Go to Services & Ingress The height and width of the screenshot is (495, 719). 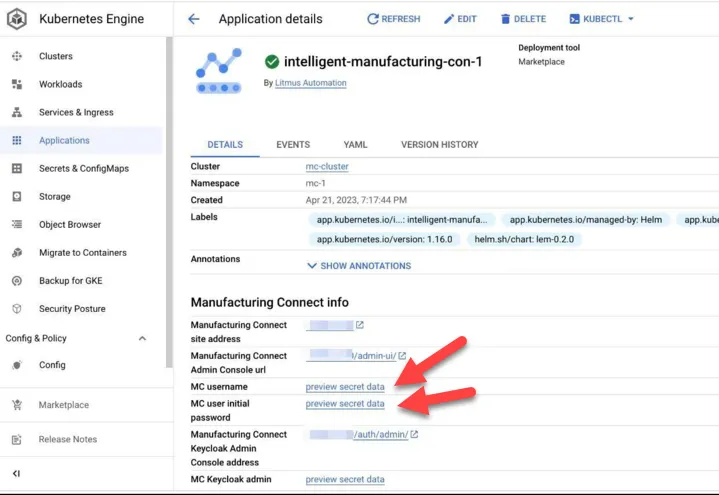76,112
